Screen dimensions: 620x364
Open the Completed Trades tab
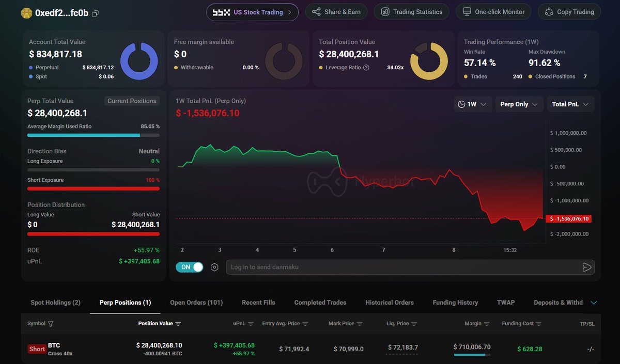click(x=320, y=303)
